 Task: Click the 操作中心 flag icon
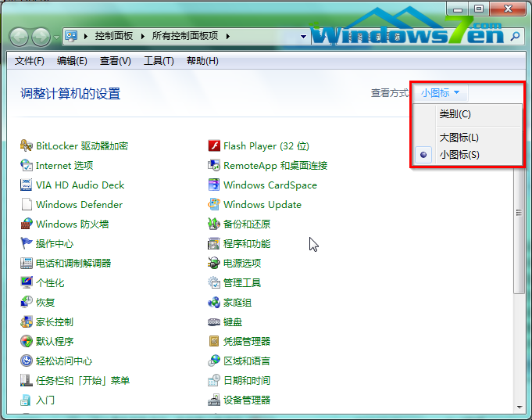pos(26,243)
